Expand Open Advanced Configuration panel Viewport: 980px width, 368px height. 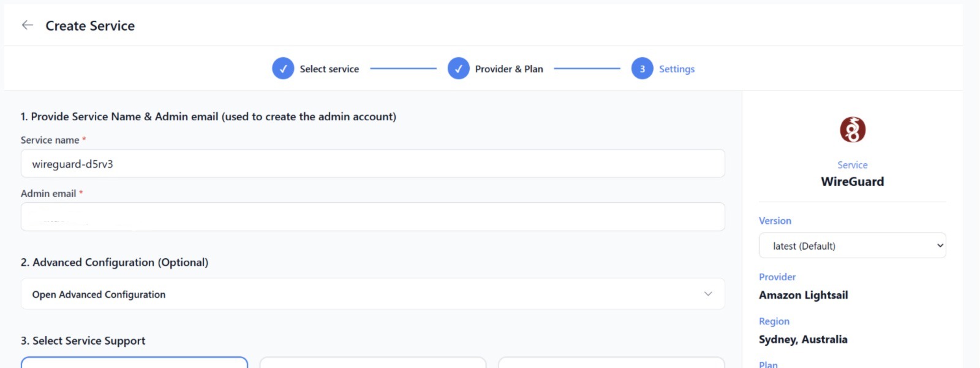pos(373,294)
